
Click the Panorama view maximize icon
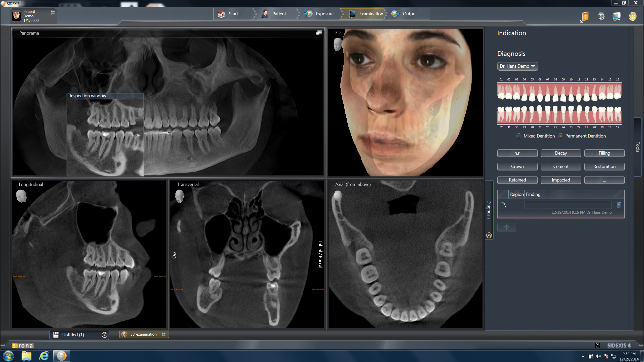tap(319, 33)
